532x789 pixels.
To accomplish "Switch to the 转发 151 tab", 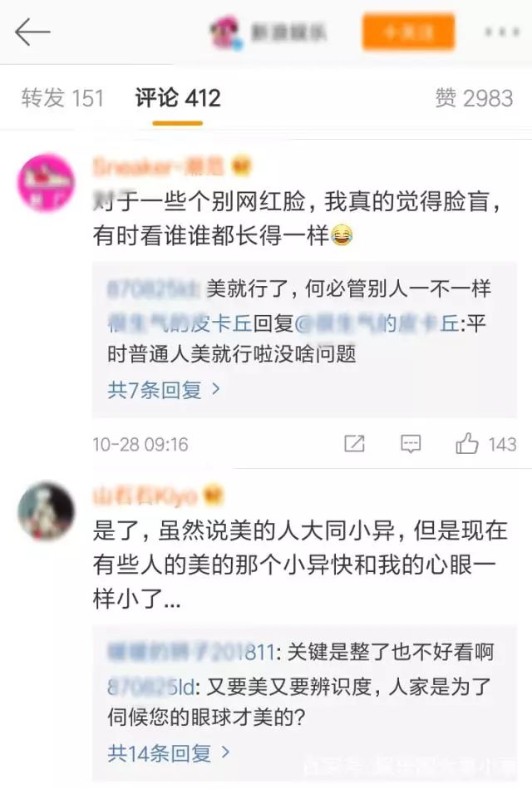I will tap(62, 97).
